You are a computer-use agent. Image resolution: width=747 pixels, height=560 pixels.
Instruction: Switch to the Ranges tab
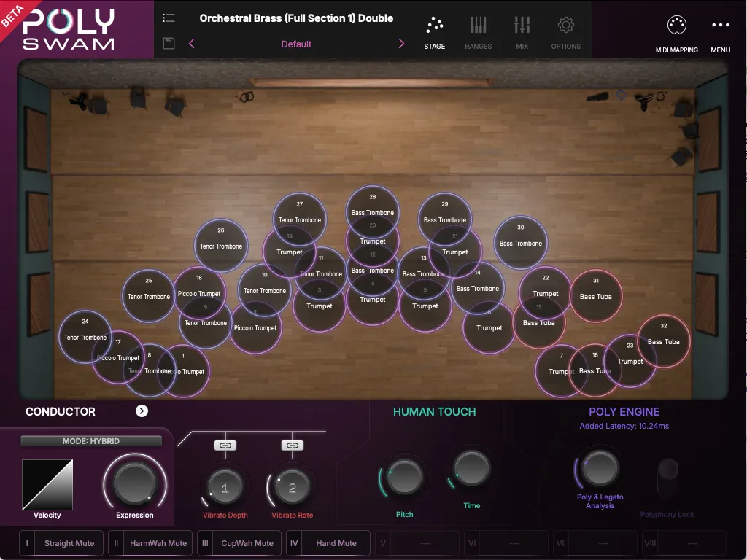point(479,34)
